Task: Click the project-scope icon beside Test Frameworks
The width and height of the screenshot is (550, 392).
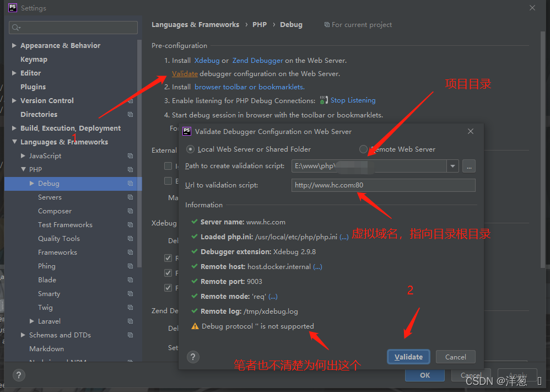Action: 131,224
